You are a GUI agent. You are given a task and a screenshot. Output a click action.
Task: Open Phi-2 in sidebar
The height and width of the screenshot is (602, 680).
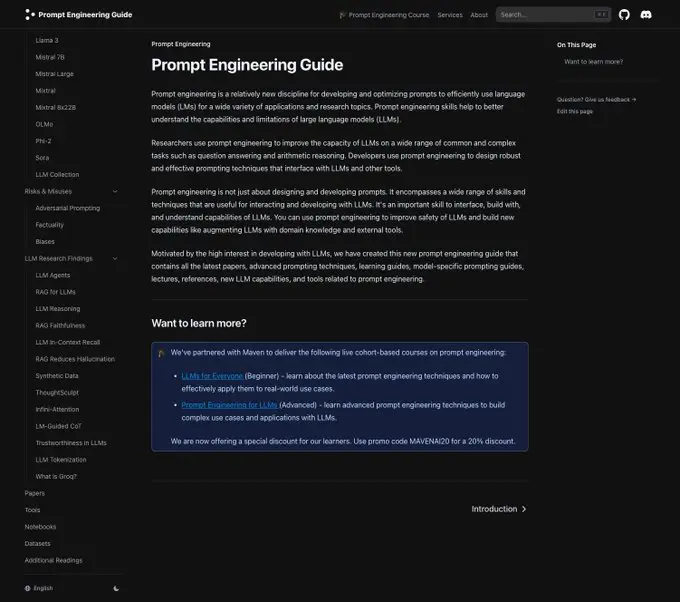[x=43, y=141]
